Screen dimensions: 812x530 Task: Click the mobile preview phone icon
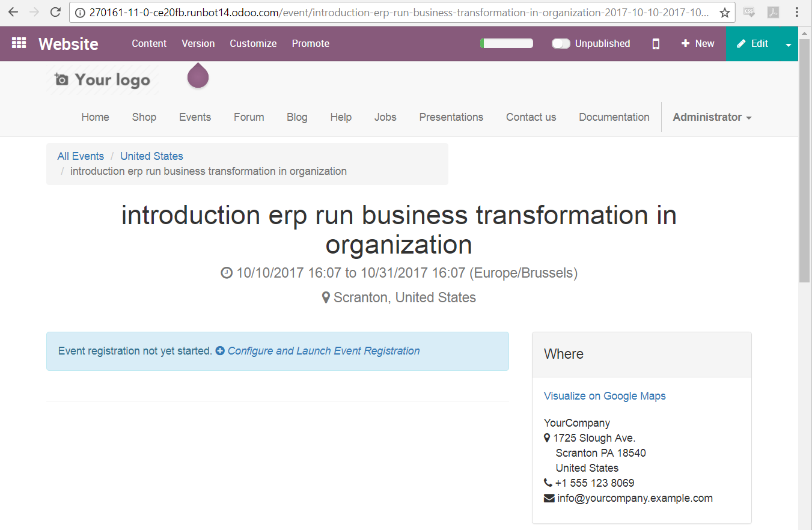pyautogui.click(x=655, y=43)
